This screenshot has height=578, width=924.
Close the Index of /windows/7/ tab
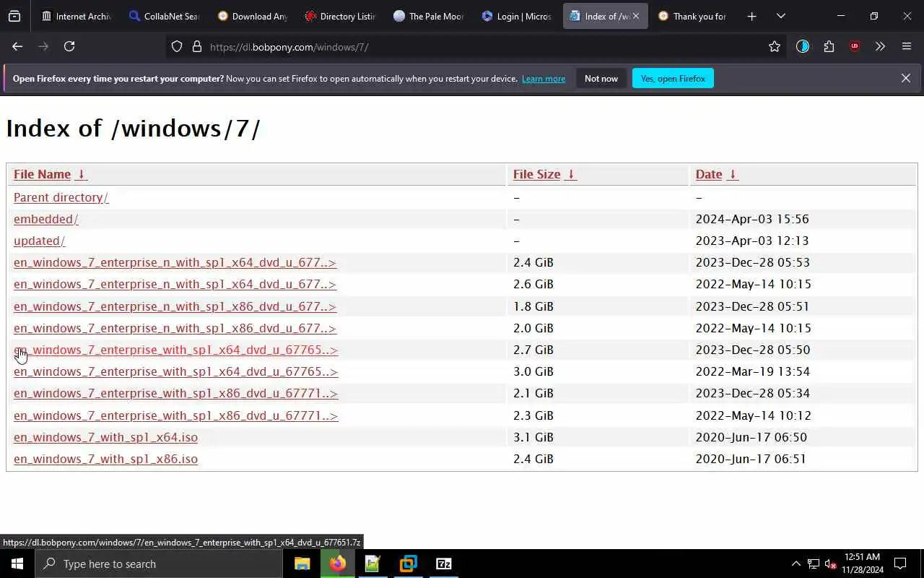point(635,16)
